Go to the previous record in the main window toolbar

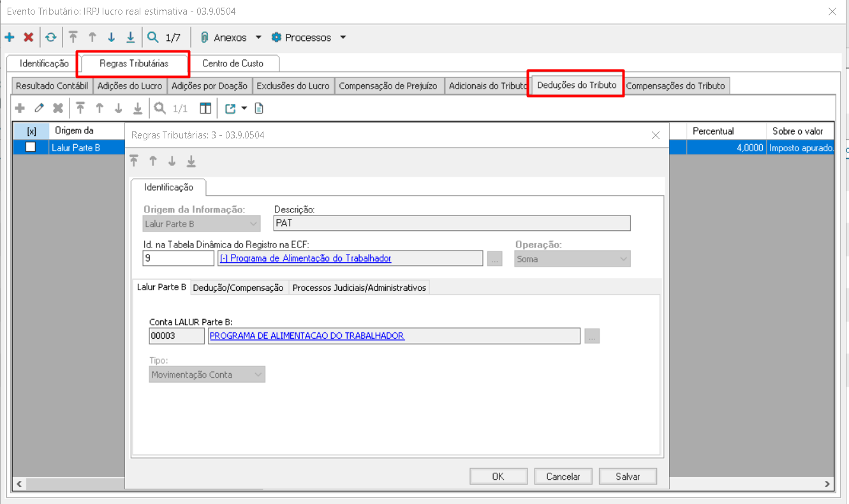[92, 38]
